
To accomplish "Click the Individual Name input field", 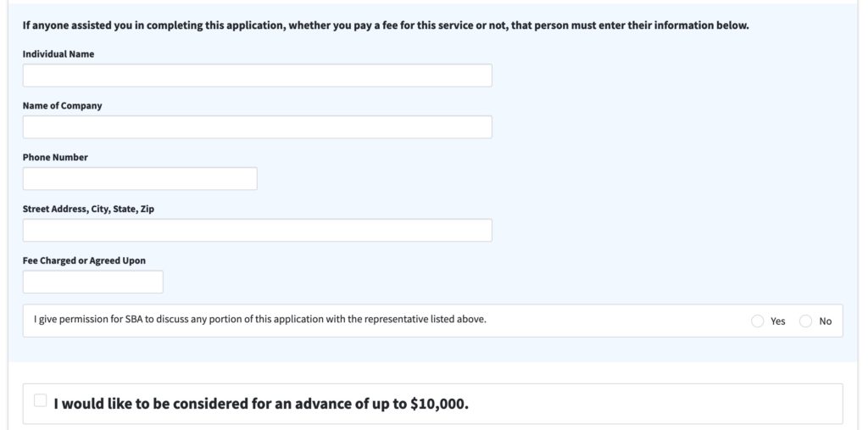I will (257, 75).
